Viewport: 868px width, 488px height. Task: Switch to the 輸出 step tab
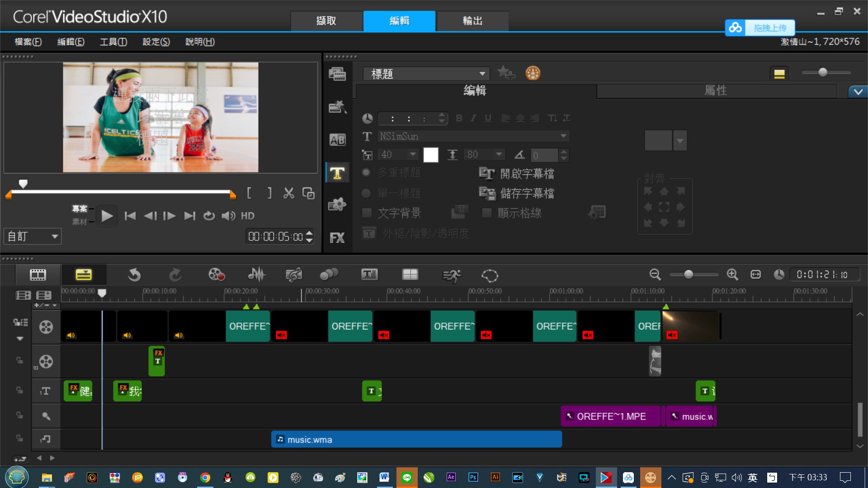(x=472, y=21)
